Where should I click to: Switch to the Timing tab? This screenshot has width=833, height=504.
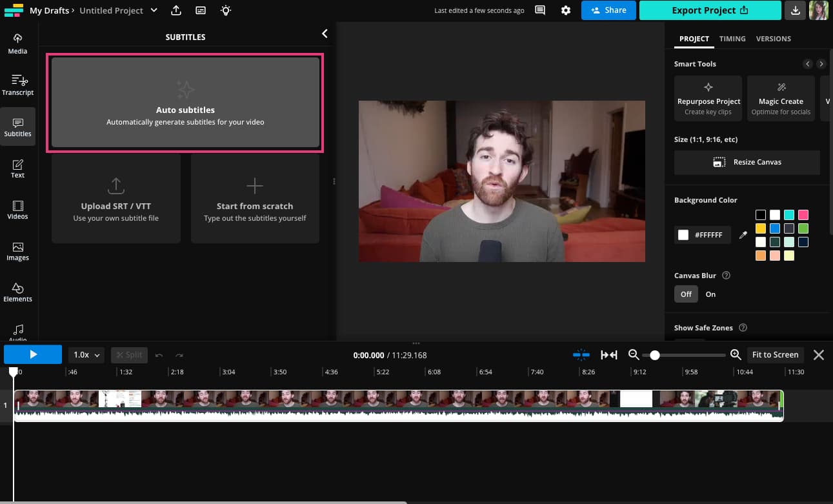pyautogui.click(x=732, y=39)
